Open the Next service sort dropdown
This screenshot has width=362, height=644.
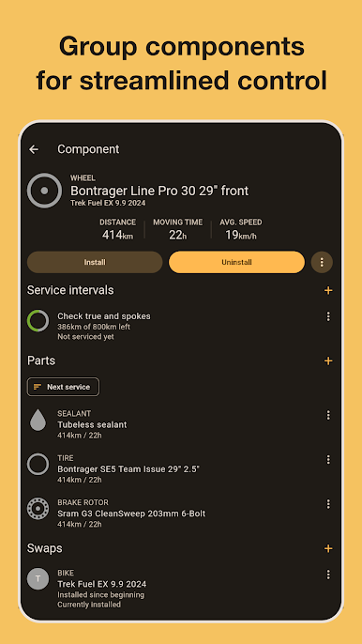(x=63, y=387)
